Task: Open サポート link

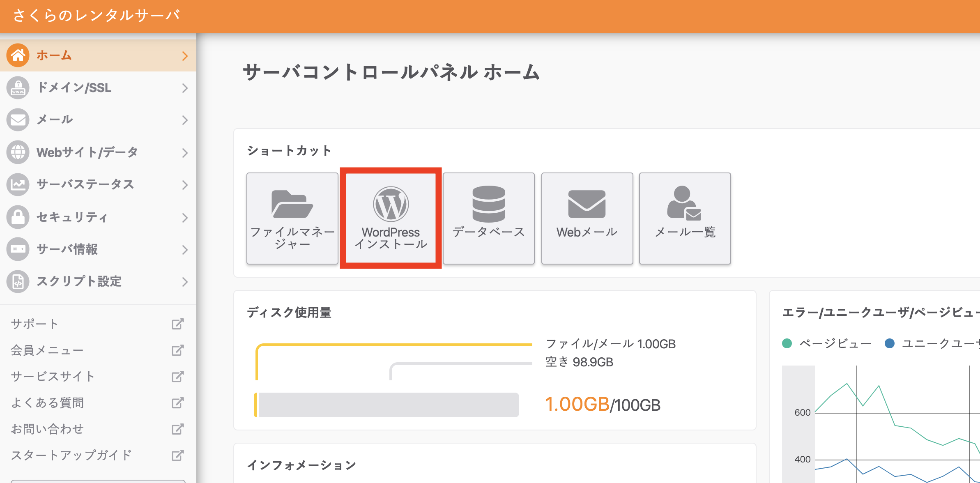Action: click(35, 324)
